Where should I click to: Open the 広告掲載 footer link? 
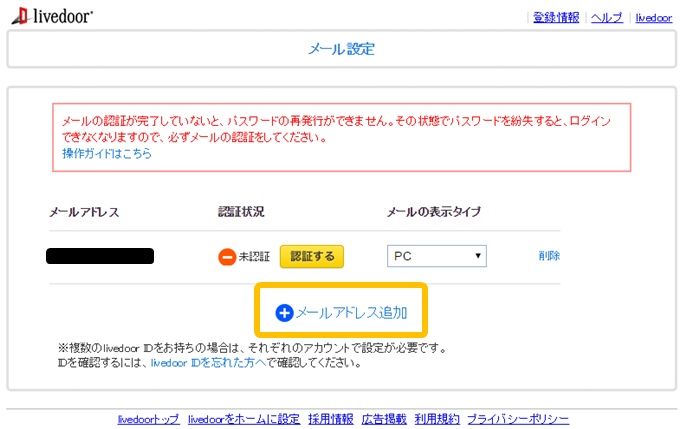384,419
